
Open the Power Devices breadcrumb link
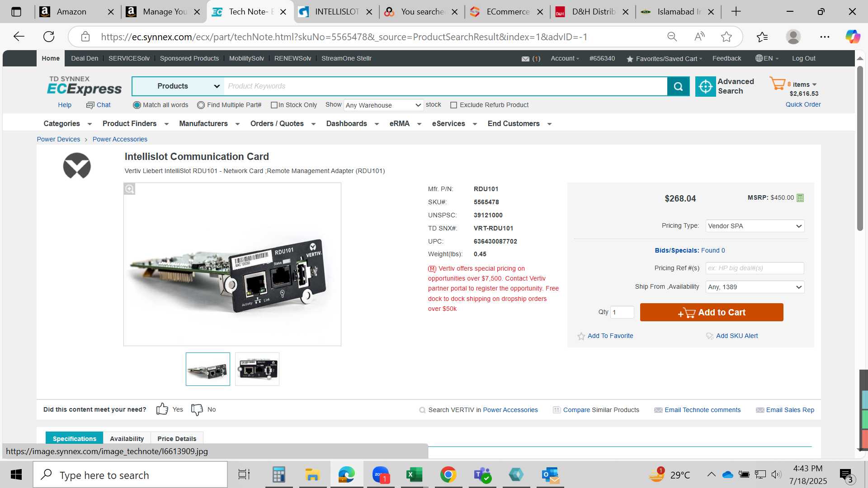58,140
